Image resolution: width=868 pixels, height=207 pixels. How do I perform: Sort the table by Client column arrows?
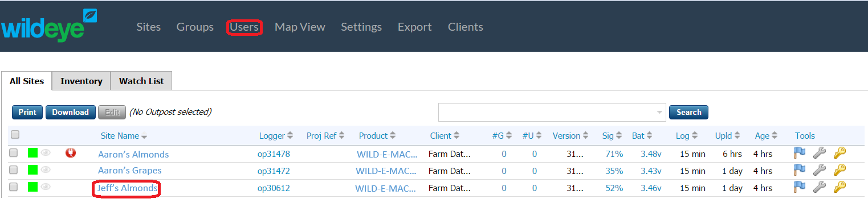tap(457, 136)
